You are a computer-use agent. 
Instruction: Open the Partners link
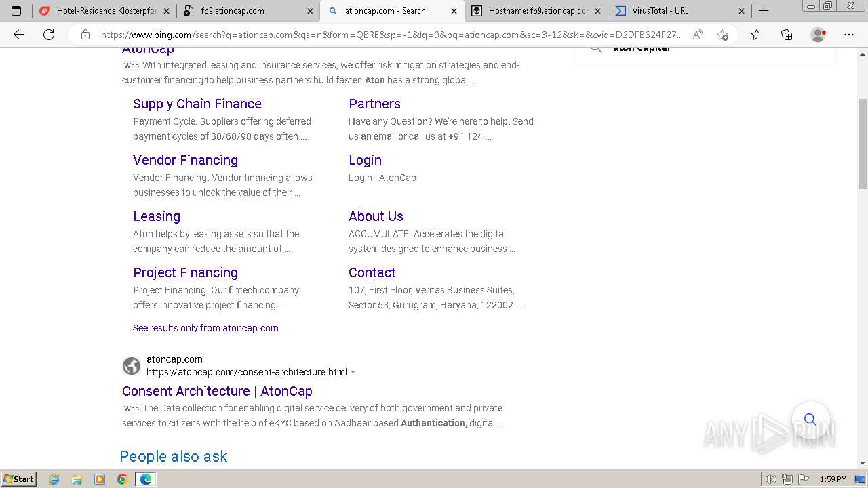pyautogui.click(x=374, y=104)
